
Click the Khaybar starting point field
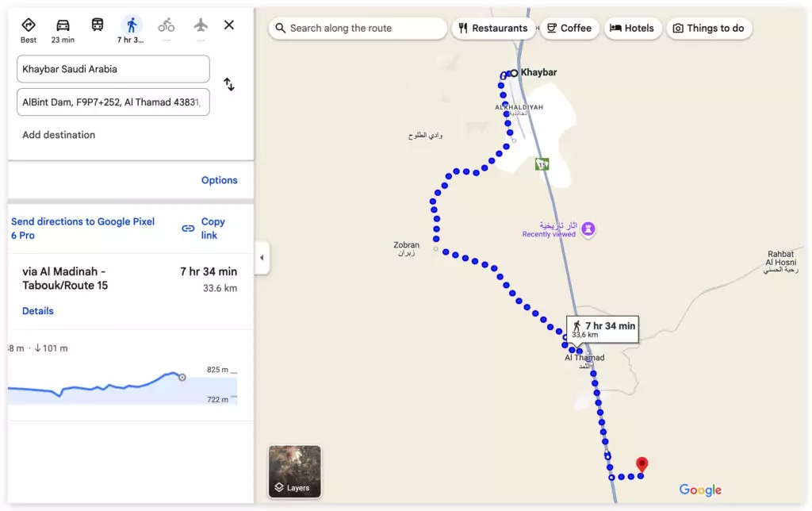[x=113, y=69]
